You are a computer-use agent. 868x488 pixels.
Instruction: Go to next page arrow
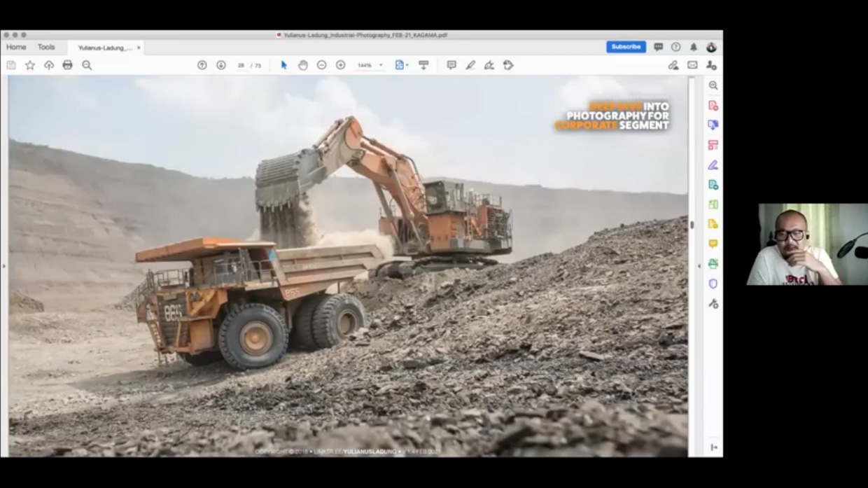click(x=220, y=65)
